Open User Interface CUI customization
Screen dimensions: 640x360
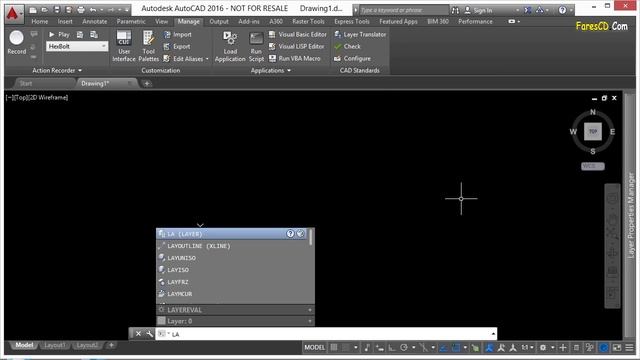[124, 46]
